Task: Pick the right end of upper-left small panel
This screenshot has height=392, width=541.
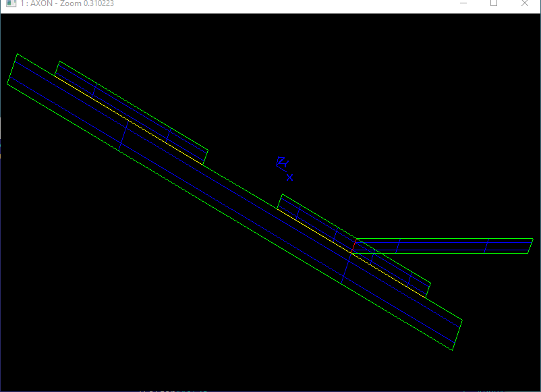Action: coord(206,157)
